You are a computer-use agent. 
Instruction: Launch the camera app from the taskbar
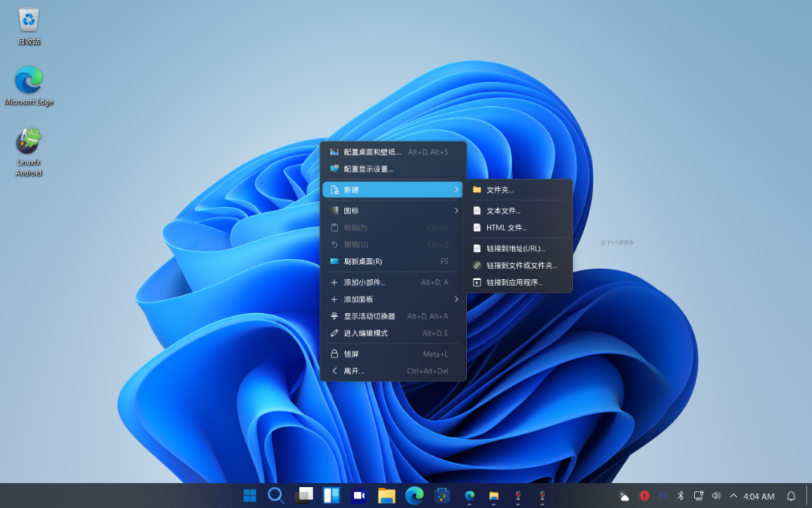(359, 496)
